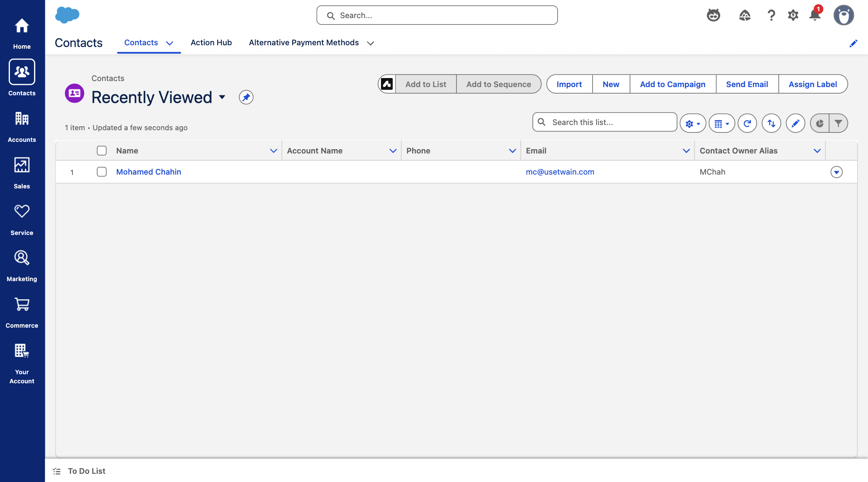The width and height of the screenshot is (868, 482).
Task: Click Add to Campaign
Action: click(x=673, y=84)
